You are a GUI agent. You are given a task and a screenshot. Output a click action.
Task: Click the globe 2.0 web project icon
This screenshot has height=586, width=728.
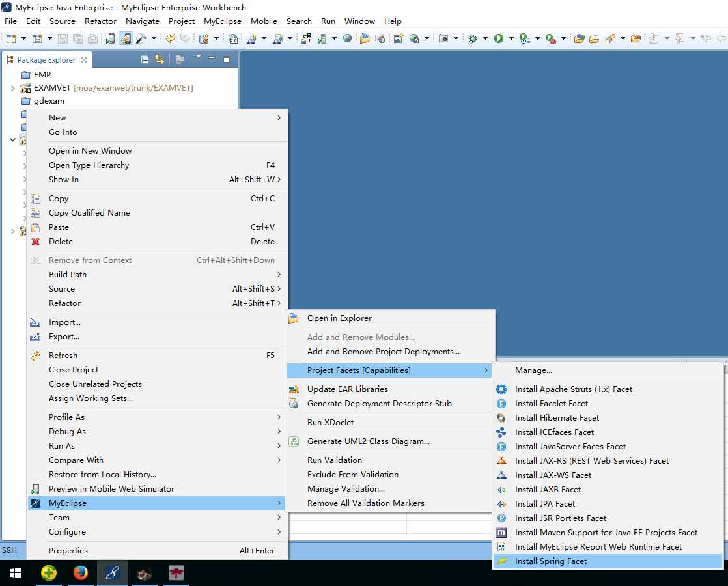tap(233, 38)
